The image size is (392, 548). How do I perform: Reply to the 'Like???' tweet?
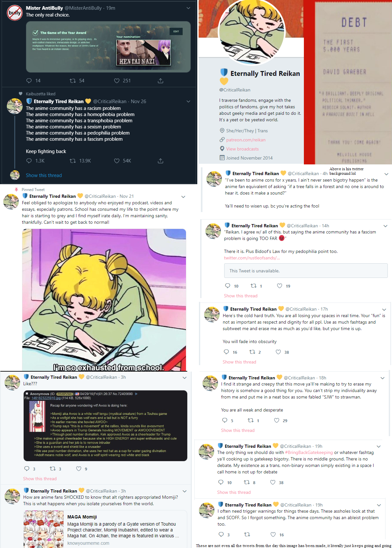[27, 469]
